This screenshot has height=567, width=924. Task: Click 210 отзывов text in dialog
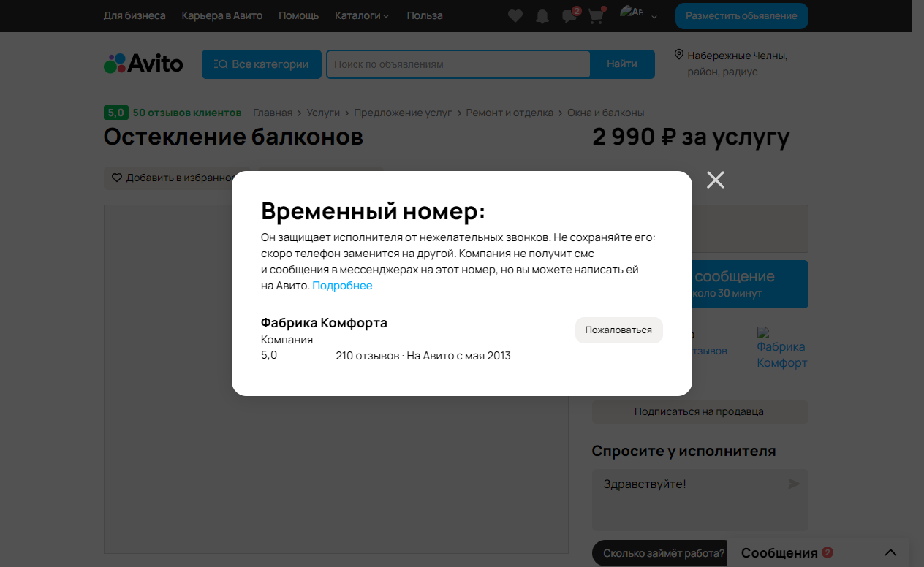tap(367, 356)
